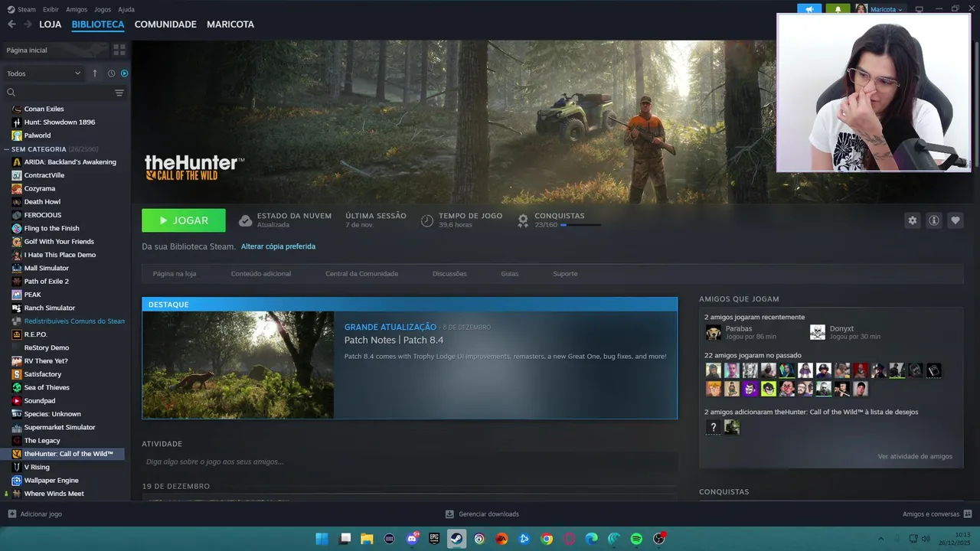This screenshot has width=980, height=551.
Task: Open the Patch 8.4 featured thumbnail
Action: click(238, 365)
